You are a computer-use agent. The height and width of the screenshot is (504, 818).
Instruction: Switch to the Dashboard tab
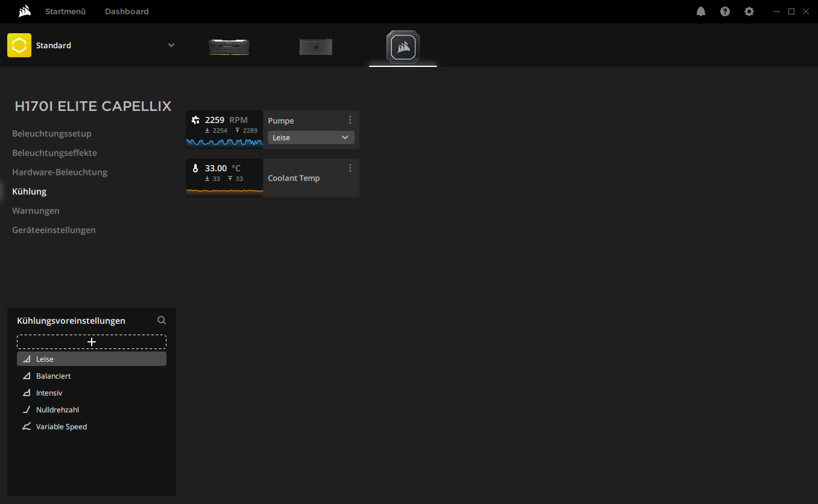coord(127,11)
